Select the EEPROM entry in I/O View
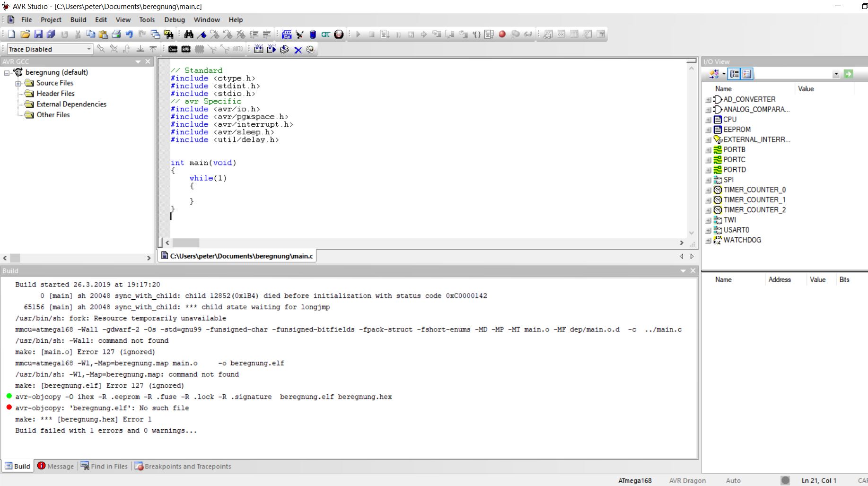Image resolution: width=868 pixels, height=486 pixels. pyautogui.click(x=737, y=130)
